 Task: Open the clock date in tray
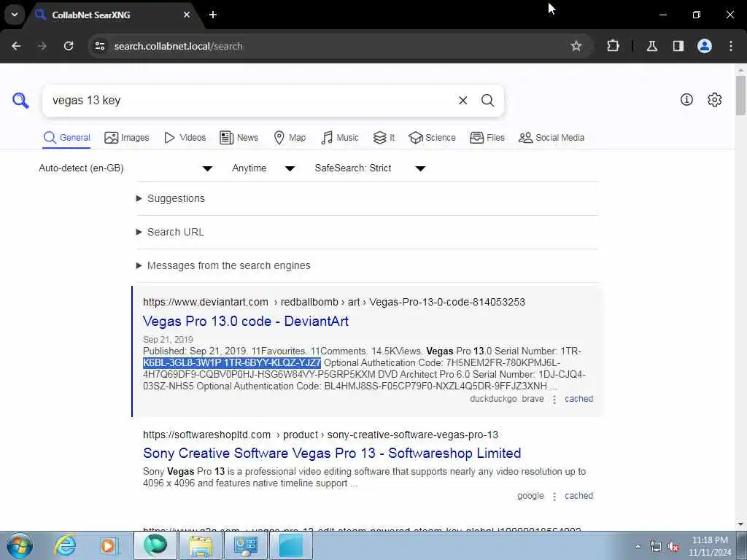click(710, 546)
